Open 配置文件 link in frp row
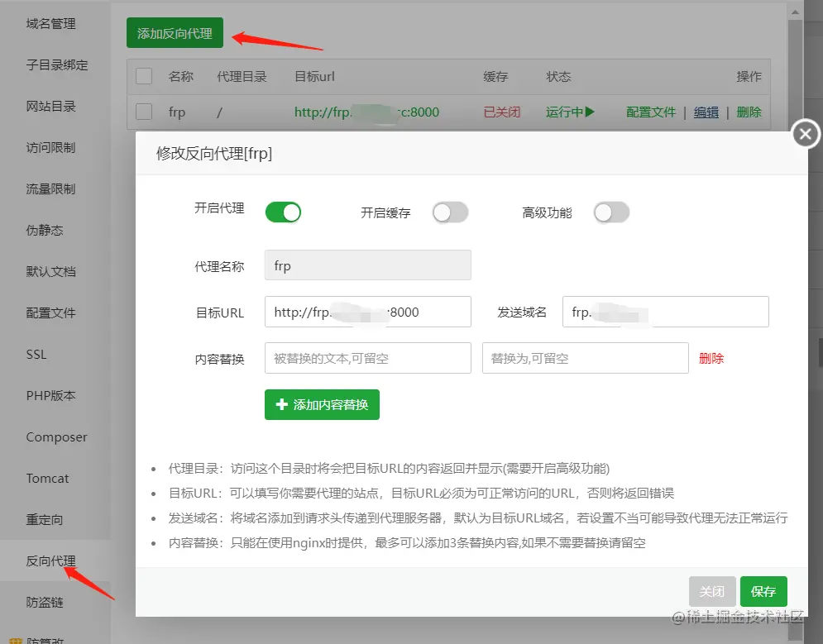 (651, 112)
